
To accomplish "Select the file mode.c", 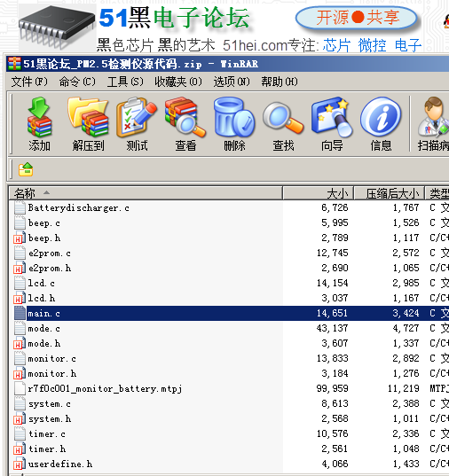I will pyautogui.click(x=44, y=329).
